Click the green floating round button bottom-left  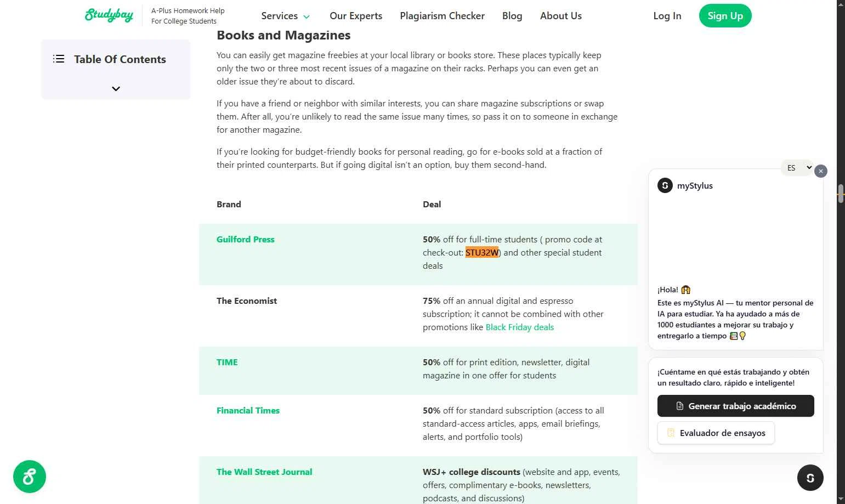pos(30,477)
